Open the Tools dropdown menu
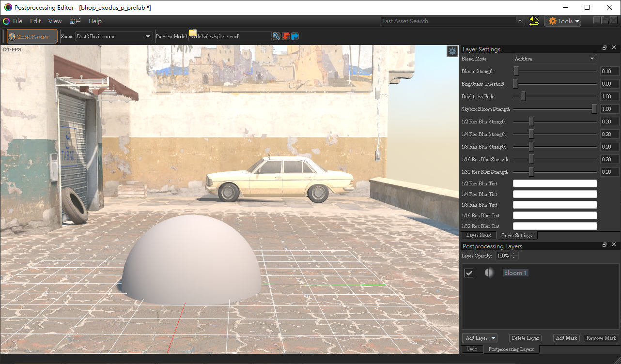The width and height of the screenshot is (621, 364). pyautogui.click(x=563, y=21)
